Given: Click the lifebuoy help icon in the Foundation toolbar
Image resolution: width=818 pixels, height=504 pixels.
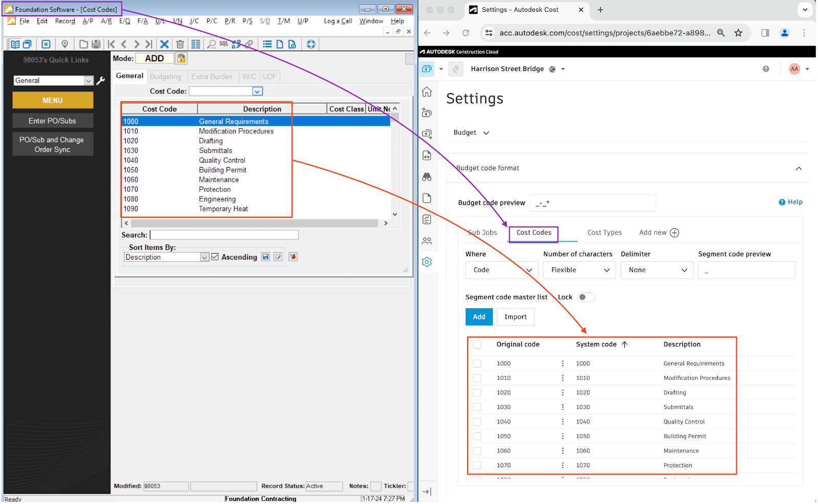Looking at the screenshot, I should 311,44.
